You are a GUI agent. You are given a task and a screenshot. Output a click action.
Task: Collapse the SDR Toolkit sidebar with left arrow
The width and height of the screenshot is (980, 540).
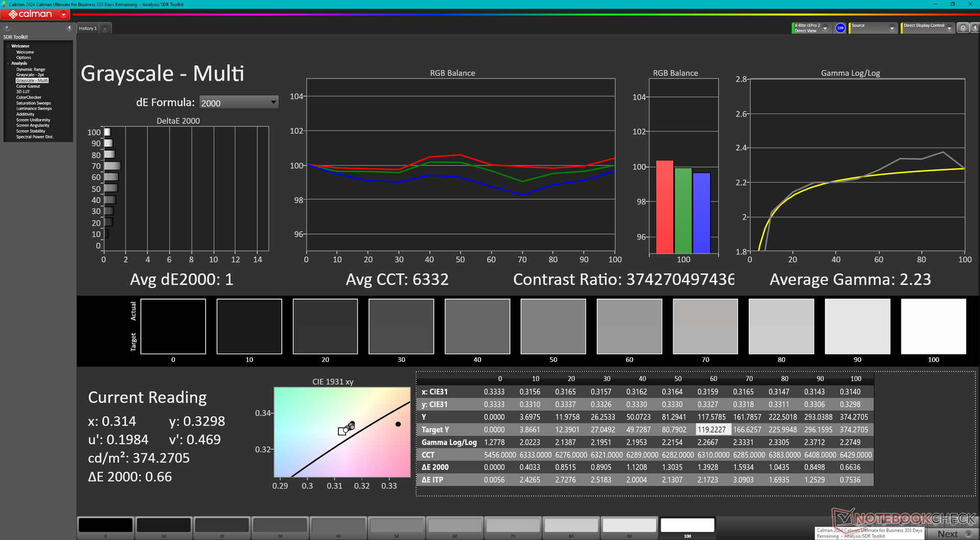coord(69,28)
